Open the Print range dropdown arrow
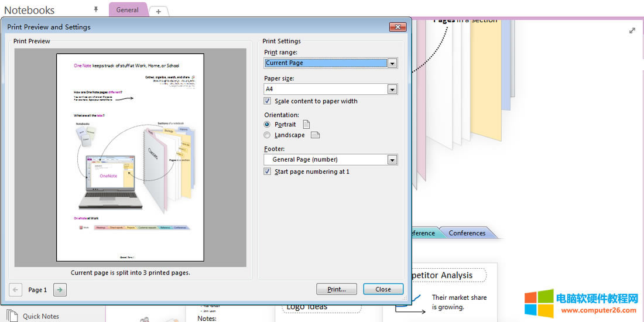This screenshot has width=644, height=322. [x=393, y=63]
